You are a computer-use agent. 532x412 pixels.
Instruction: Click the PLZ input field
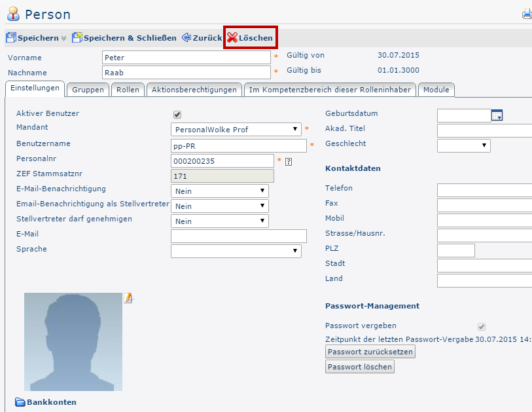[456, 251]
